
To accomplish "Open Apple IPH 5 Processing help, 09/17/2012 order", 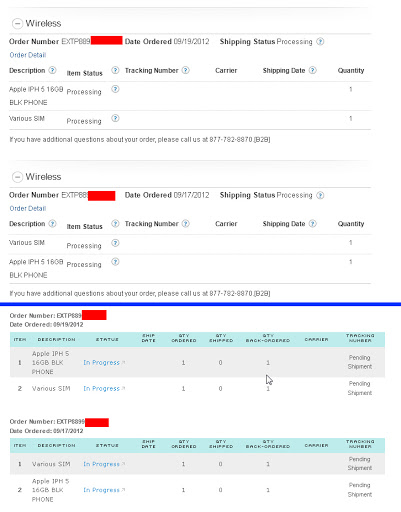I will (115, 262).
